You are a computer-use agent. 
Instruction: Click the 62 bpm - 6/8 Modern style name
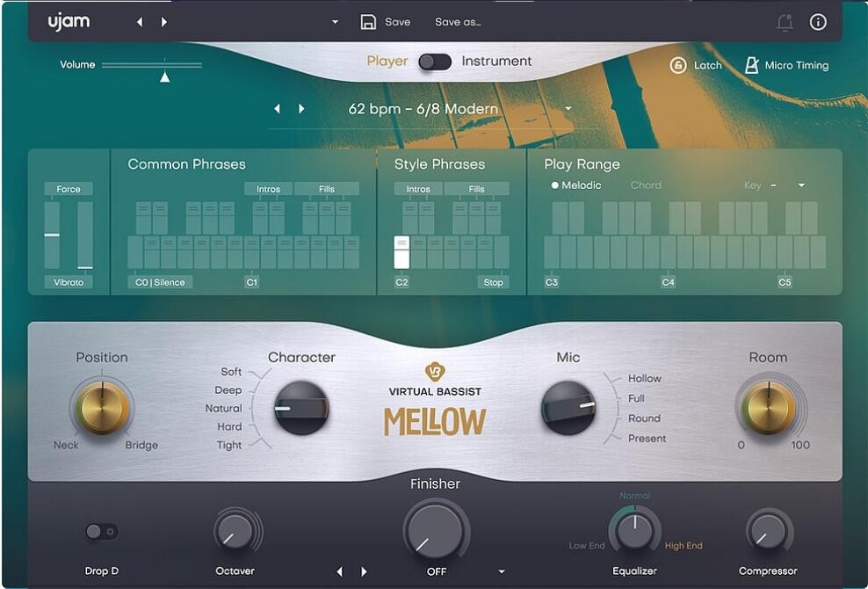[x=423, y=109]
